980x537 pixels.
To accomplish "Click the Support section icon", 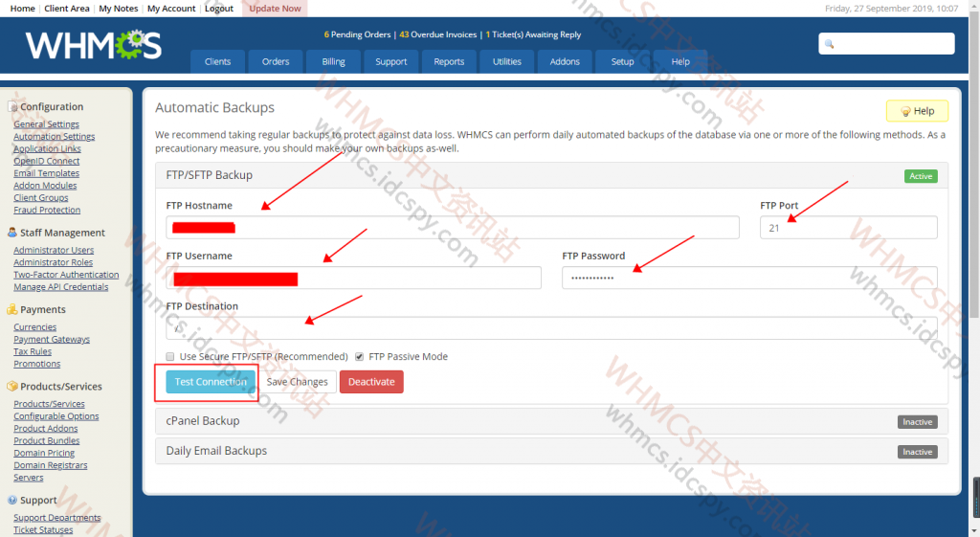I will 11,500.
